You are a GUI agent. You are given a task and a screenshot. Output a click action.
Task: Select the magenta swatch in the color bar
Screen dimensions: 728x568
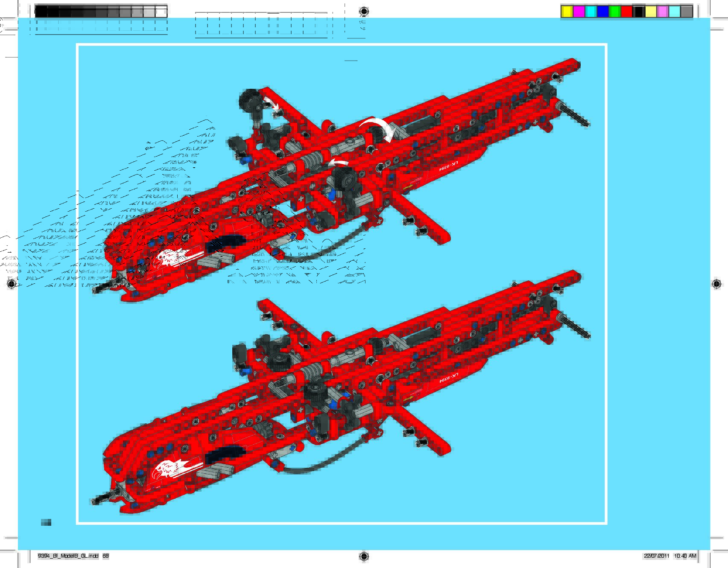click(x=579, y=12)
